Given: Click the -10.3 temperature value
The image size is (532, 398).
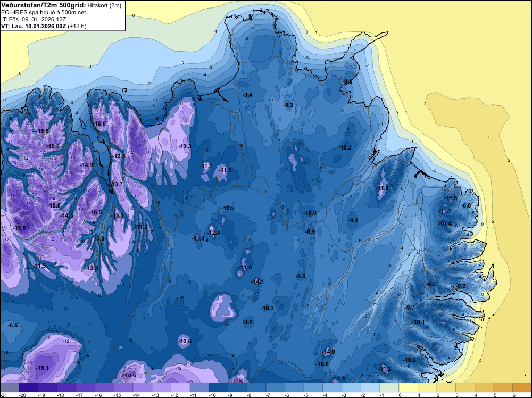Looking at the screenshot, I should [268, 308].
